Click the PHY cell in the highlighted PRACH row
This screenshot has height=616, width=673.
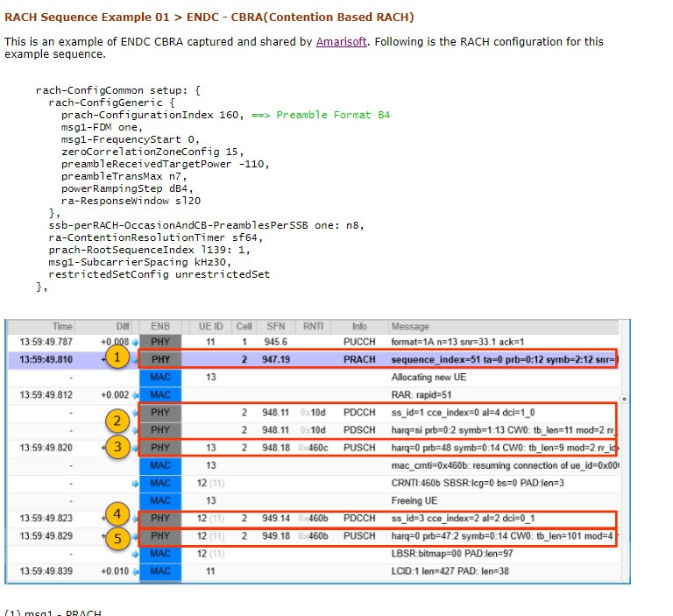tap(159, 359)
